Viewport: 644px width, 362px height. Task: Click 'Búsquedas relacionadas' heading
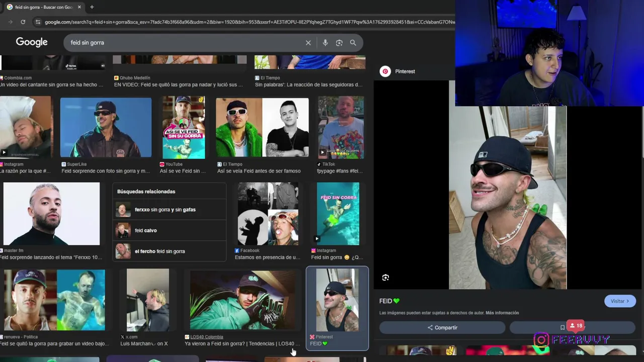click(x=146, y=192)
